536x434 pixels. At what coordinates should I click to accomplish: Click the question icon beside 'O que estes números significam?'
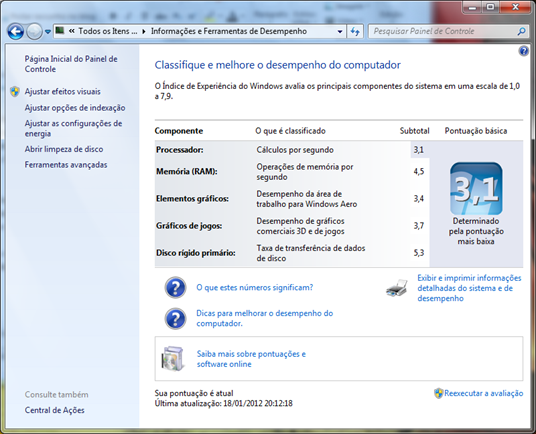(x=175, y=287)
